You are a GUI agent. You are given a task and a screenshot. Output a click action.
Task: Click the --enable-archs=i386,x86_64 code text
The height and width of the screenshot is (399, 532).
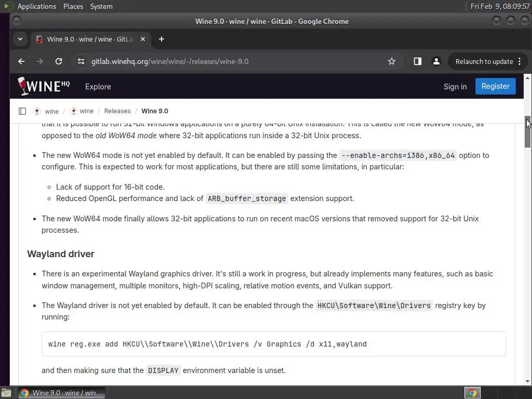[397, 155]
